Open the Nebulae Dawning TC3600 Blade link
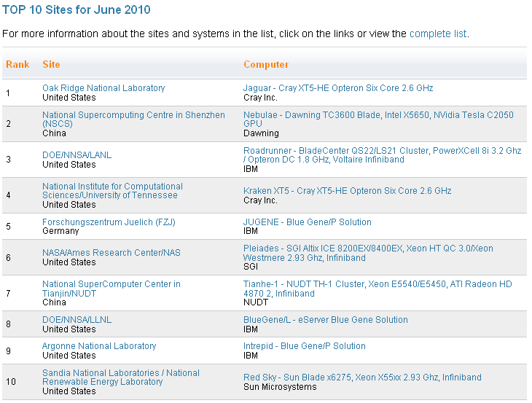532x403 pixels. tap(379, 120)
